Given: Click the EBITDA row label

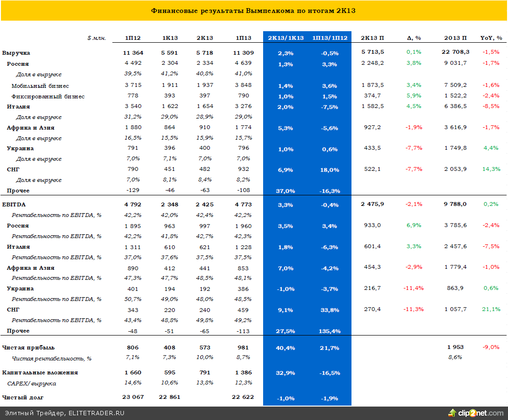Looking at the screenshot, I should coord(13,204).
